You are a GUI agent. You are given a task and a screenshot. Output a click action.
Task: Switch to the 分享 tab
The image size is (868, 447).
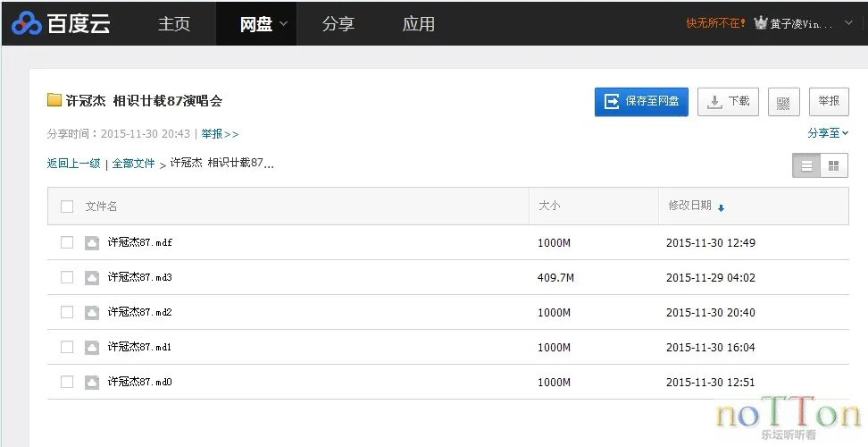coord(338,24)
